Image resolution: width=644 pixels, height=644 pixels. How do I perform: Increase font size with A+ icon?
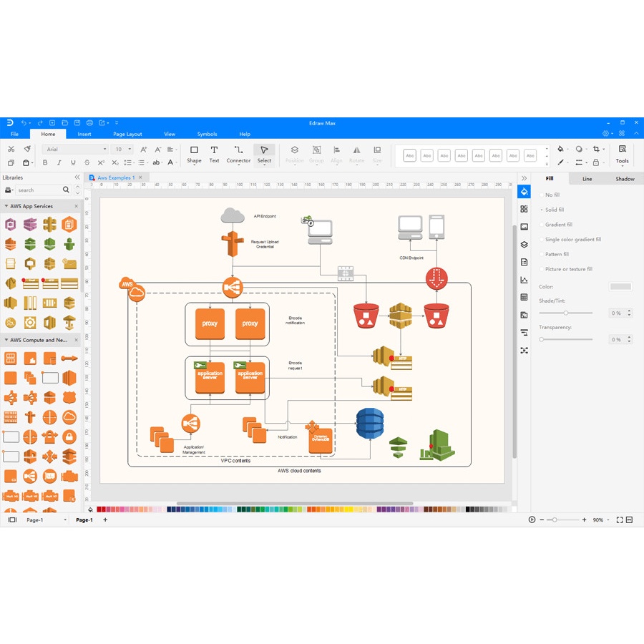(x=143, y=150)
